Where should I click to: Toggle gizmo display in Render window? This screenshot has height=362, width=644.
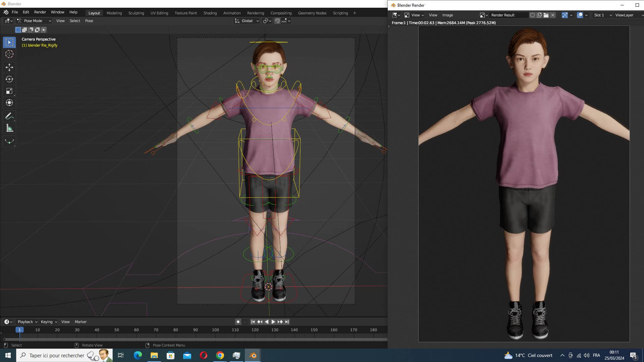[x=565, y=15]
